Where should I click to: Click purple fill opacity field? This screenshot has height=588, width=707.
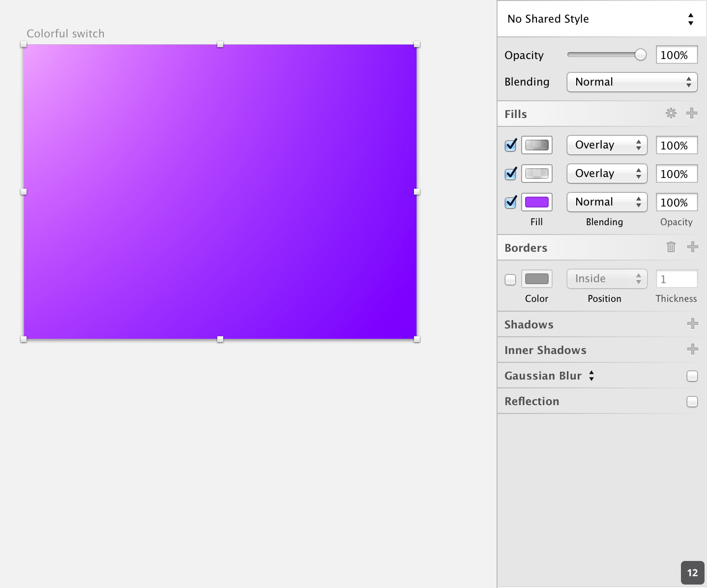(677, 202)
